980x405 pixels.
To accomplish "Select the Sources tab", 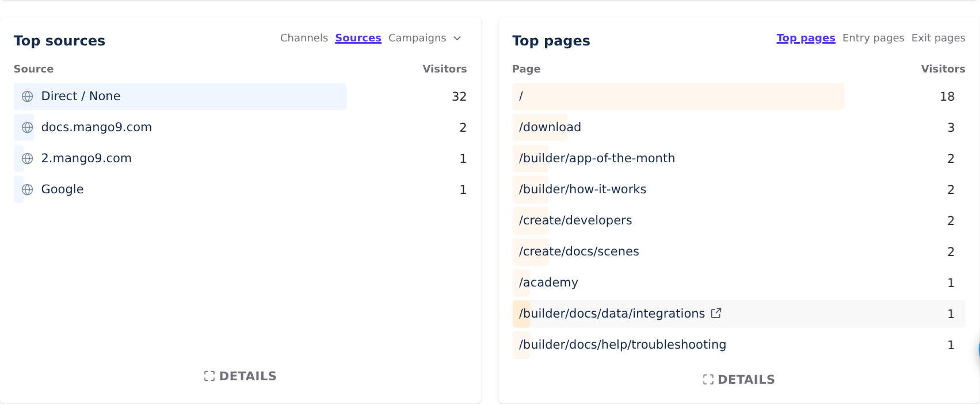I will (358, 38).
